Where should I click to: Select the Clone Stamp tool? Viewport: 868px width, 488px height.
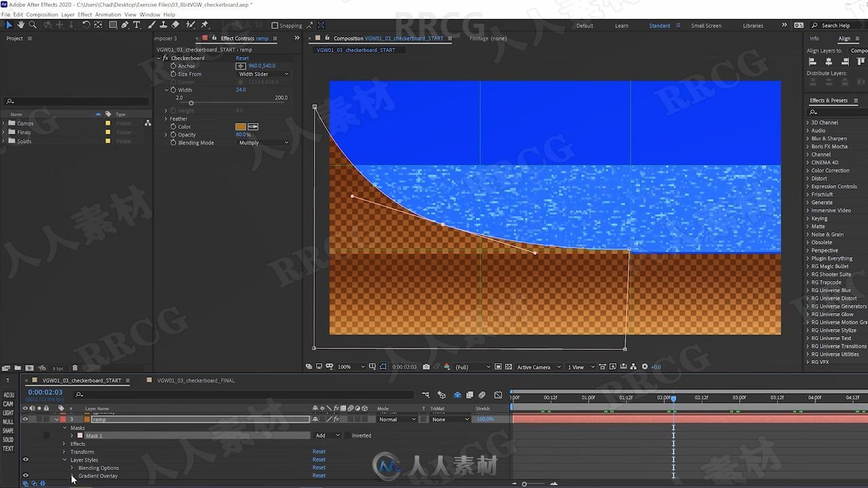pyautogui.click(x=163, y=25)
